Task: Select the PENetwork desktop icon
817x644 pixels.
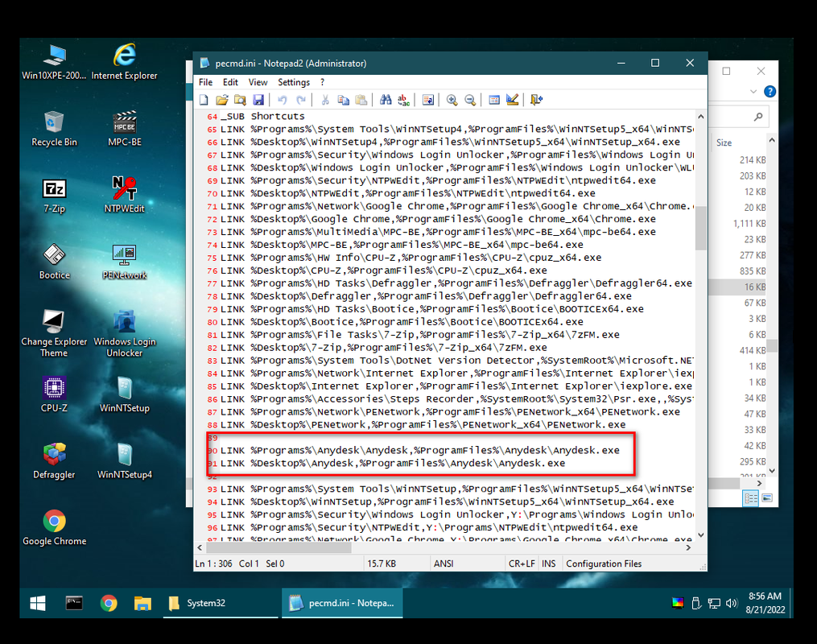Action: 125,262
